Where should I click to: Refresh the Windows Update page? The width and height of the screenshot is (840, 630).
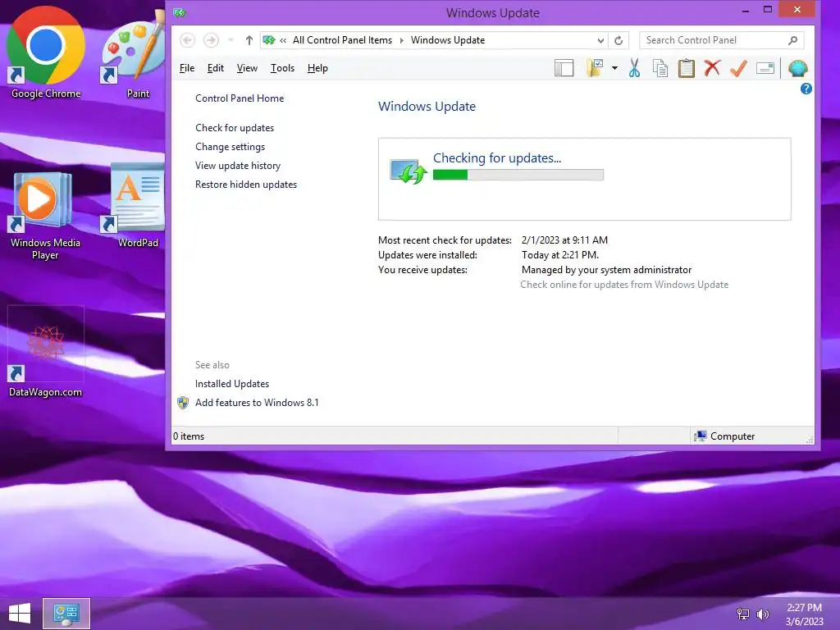click(x=619, y=40)
